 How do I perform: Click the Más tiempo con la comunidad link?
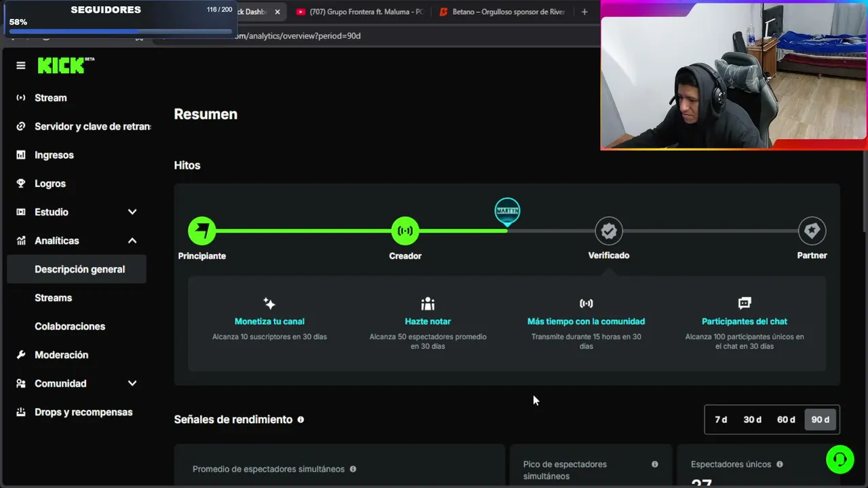point(586,321)
